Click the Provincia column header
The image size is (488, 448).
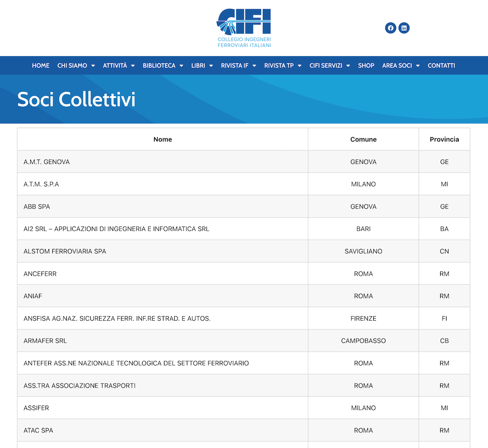tap(445, 140)
